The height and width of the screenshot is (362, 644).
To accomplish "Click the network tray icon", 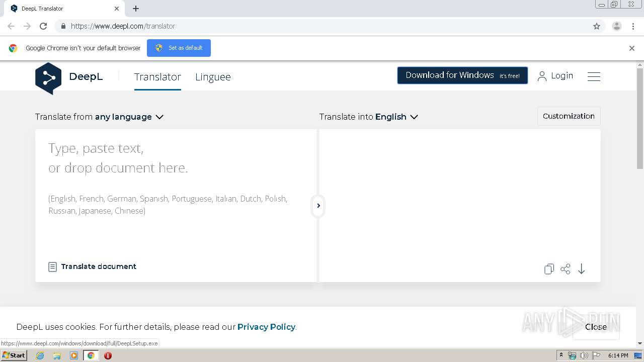I will (572, 355).
